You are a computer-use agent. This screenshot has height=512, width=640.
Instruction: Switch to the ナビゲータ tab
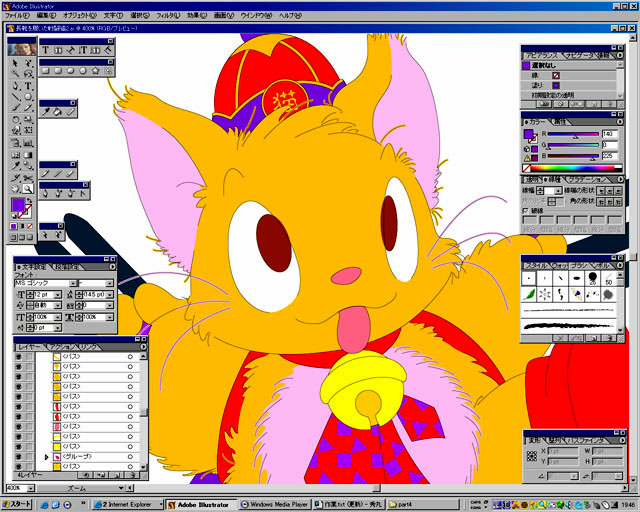(582, 55)
